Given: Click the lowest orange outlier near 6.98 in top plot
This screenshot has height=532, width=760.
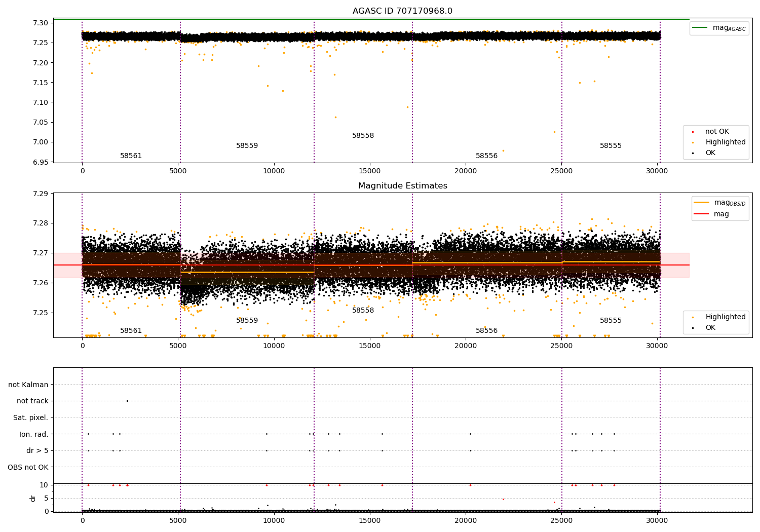Looking at the screenshot, I should pyautogui.click(x=503, y=150).
